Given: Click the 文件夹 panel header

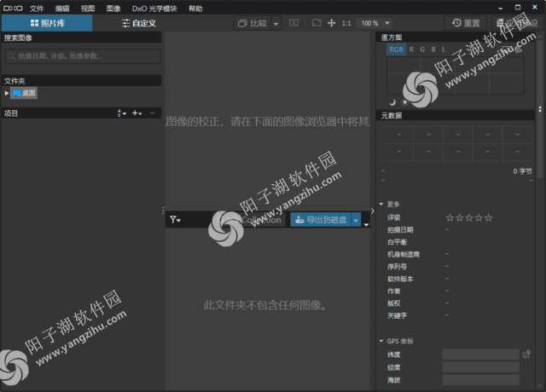Looking at the screenshot, I should click(82, 81).
